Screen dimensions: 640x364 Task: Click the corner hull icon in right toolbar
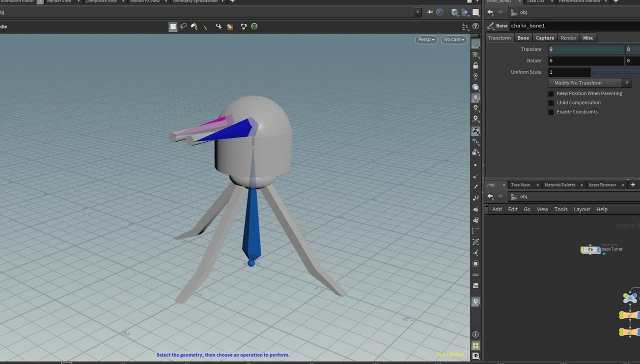pos(475,231)
